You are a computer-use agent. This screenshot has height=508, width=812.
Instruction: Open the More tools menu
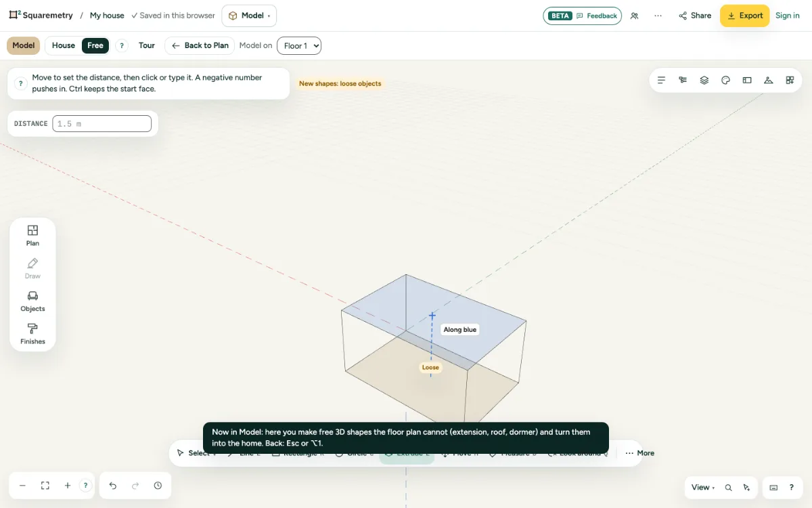coord(639,453)
